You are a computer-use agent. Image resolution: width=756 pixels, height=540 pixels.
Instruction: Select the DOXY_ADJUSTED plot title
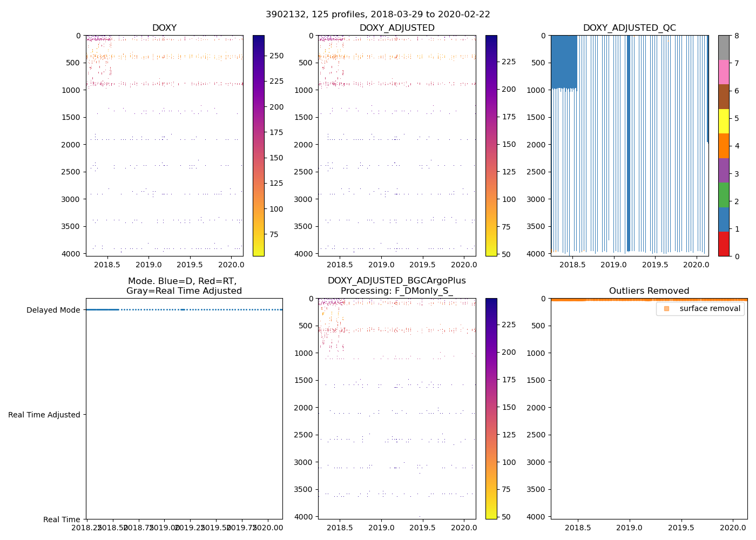397,28
